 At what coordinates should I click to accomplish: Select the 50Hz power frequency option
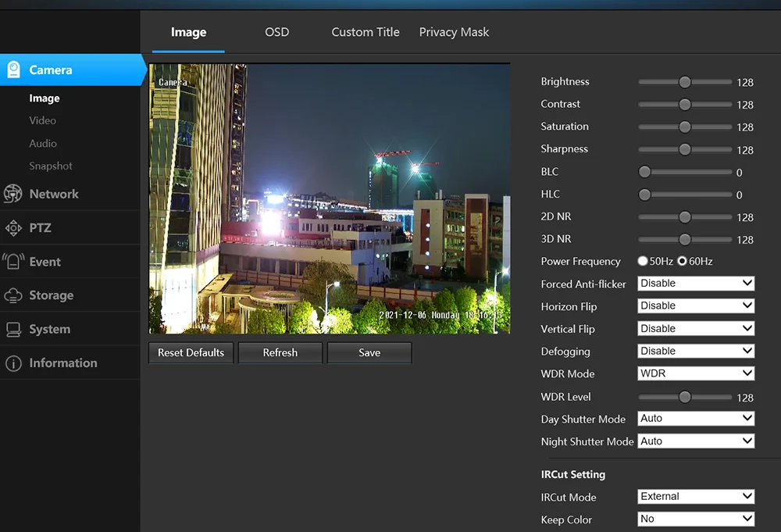point(642,261)
